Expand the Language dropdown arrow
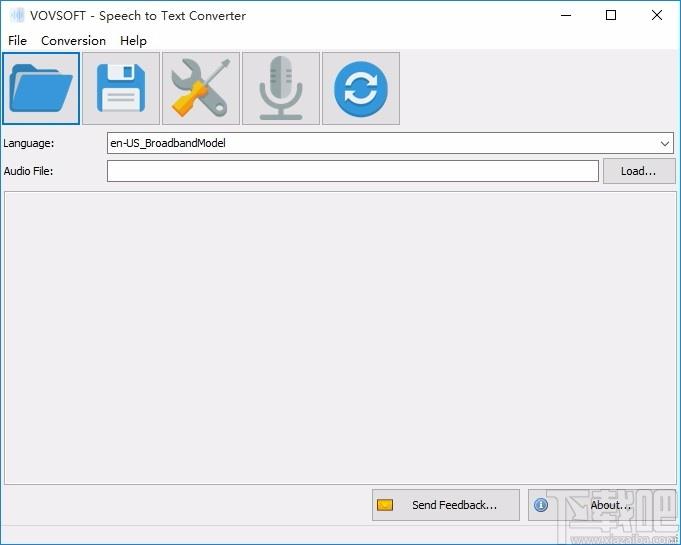681x545 pixels. click(x=664, y=143)
